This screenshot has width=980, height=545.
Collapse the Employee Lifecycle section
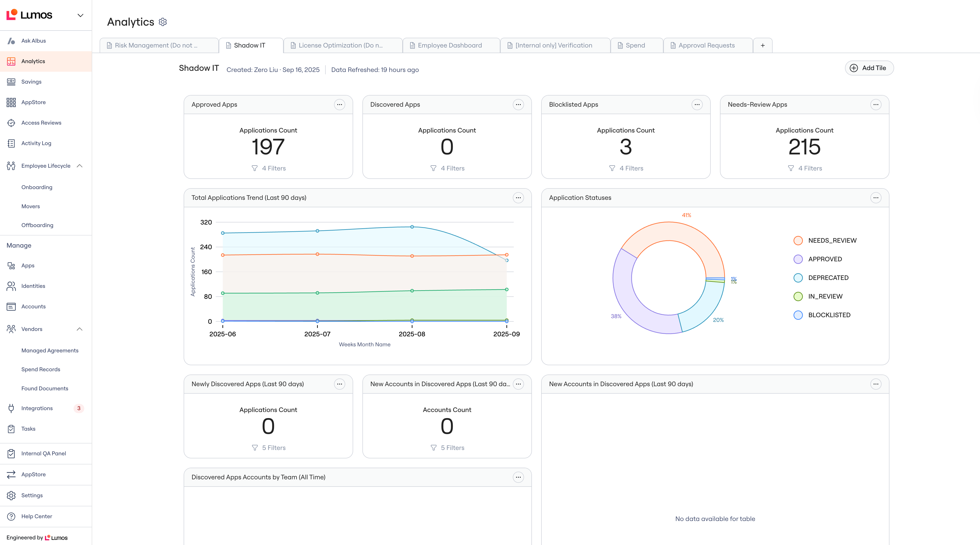coord(80,166)
